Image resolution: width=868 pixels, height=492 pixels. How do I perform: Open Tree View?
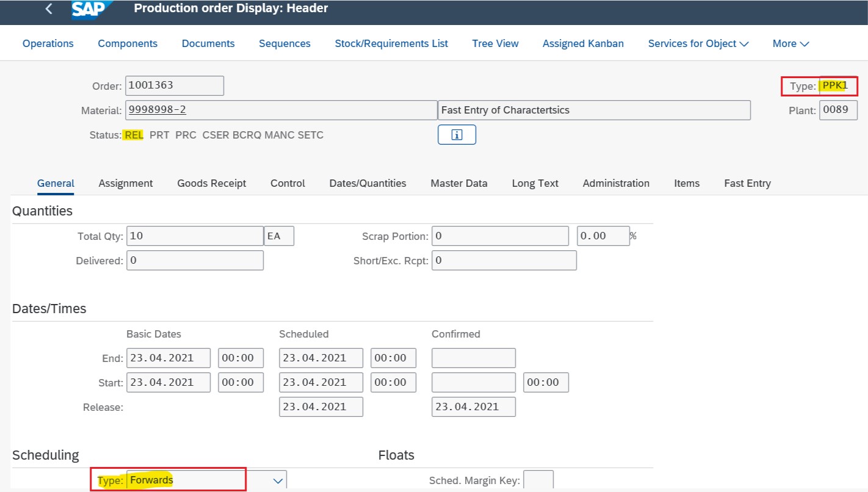pos(495,43)
